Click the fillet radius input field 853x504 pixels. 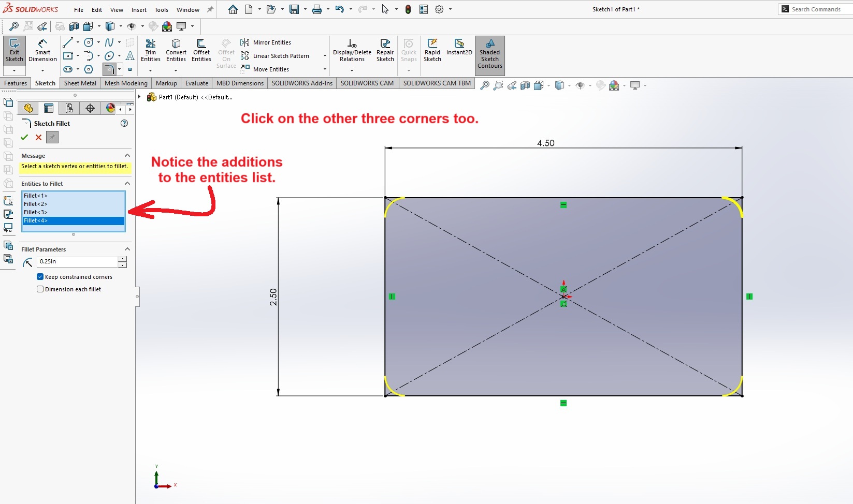[x=78, y=262]
